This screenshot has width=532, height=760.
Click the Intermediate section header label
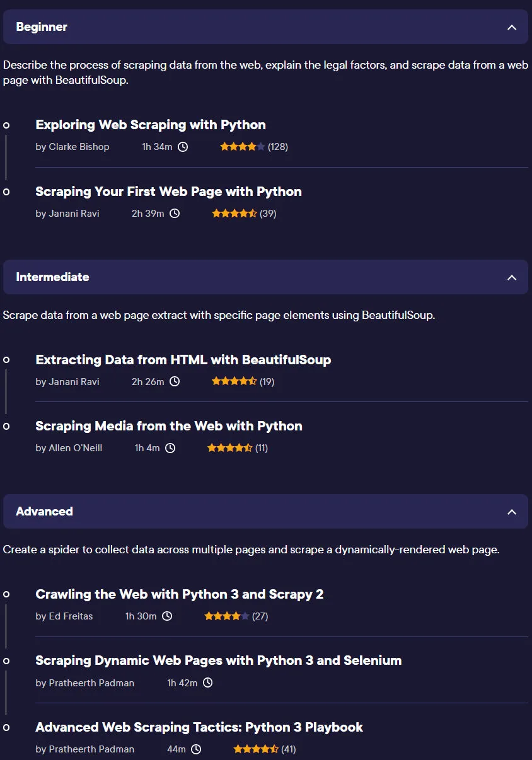(52, 277)
